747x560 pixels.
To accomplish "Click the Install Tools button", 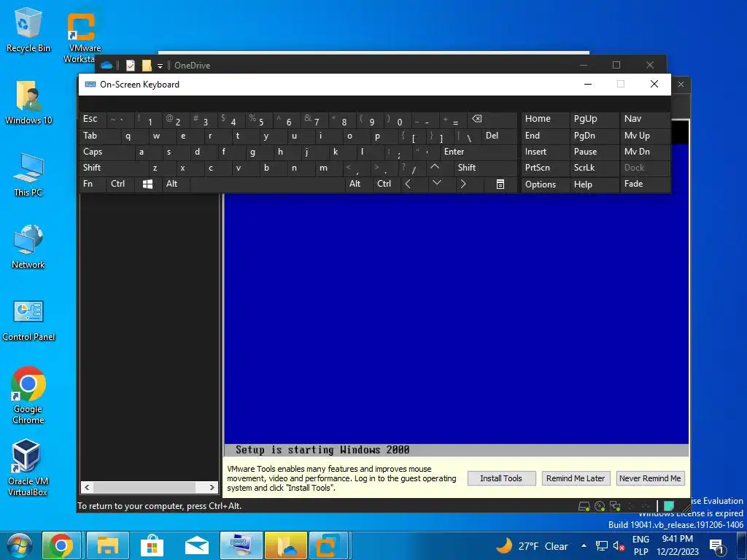I will 501,478.
